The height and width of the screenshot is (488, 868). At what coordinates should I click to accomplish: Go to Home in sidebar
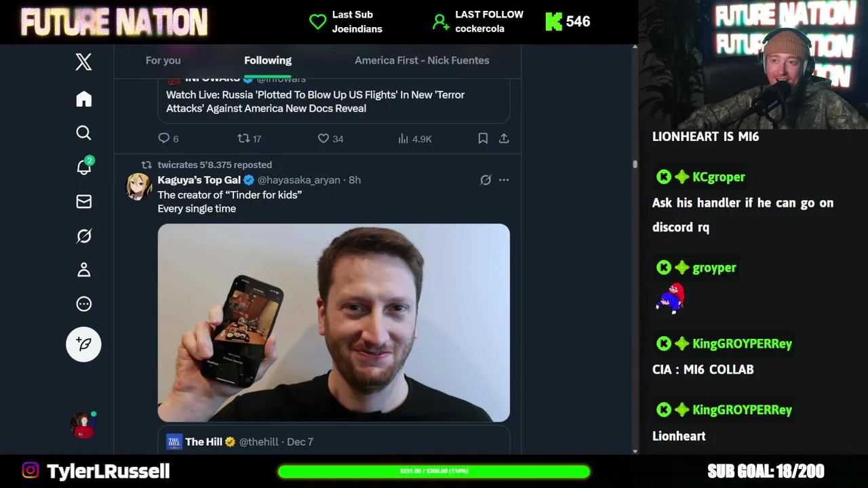click(83, 99)
